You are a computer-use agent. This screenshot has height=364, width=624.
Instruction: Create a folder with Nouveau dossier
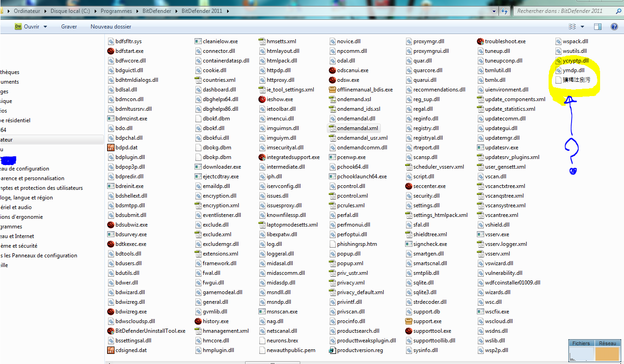111,27
